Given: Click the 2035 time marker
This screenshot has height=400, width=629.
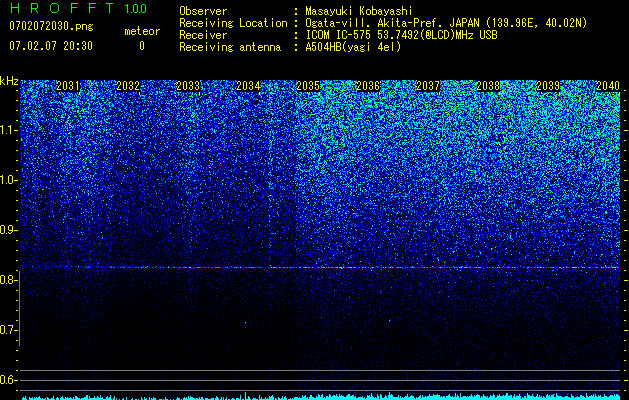Looking at the screenshot, I should coord(308,86).
